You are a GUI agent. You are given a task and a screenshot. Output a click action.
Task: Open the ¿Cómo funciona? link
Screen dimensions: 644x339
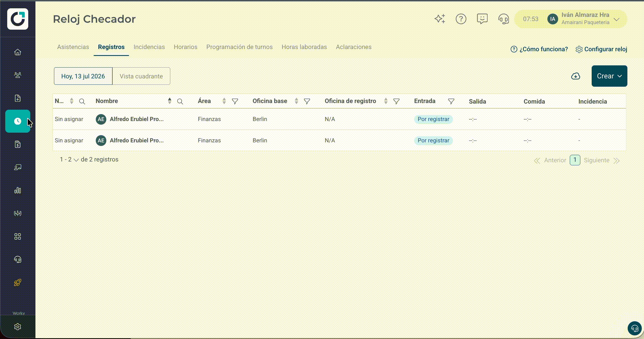pos(539,49)
